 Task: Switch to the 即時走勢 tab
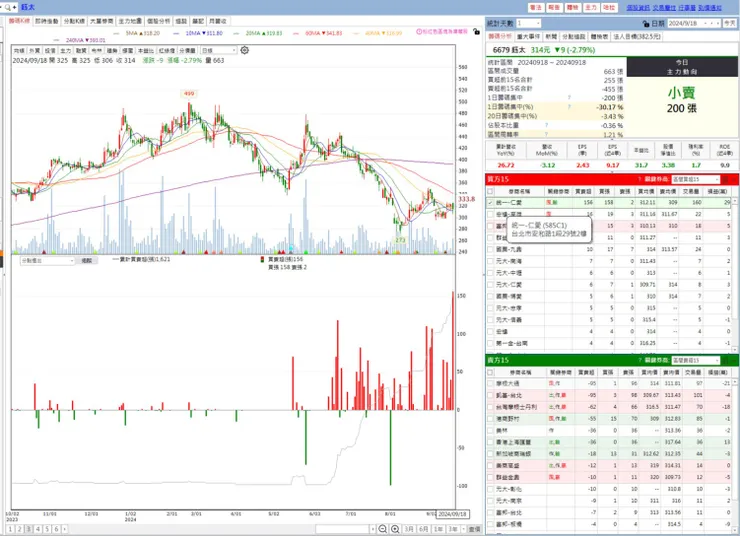(47, 21)
